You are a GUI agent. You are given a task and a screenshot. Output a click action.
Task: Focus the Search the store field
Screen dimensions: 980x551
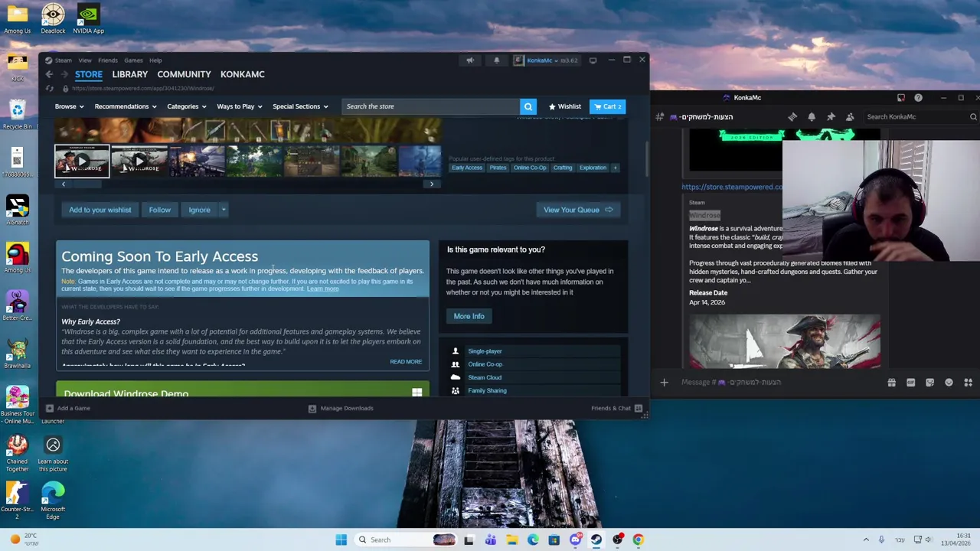coord(430,106)
